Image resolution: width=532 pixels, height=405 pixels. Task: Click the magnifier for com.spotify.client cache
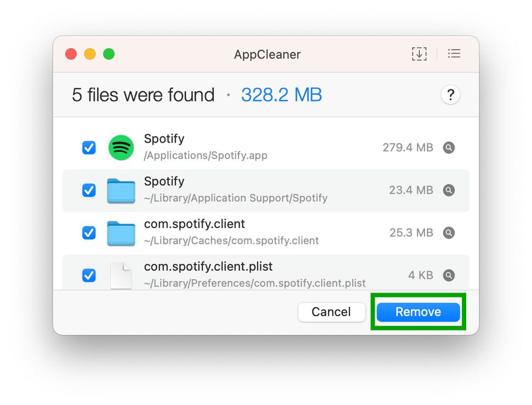tap(449, 233)
